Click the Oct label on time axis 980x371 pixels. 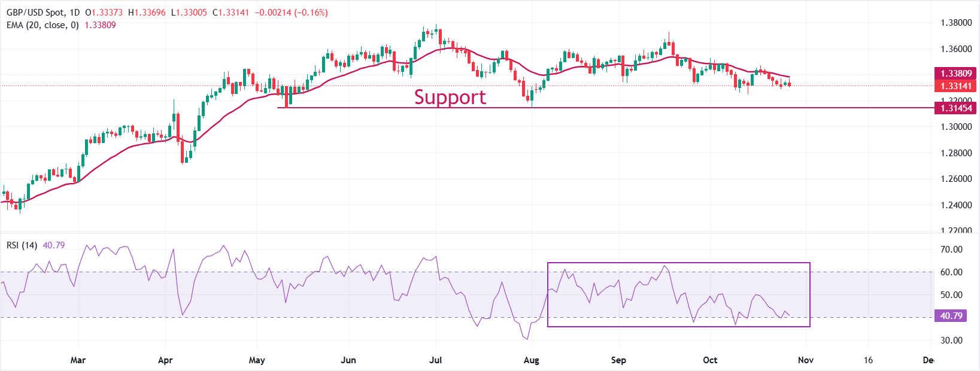(710, 360)
